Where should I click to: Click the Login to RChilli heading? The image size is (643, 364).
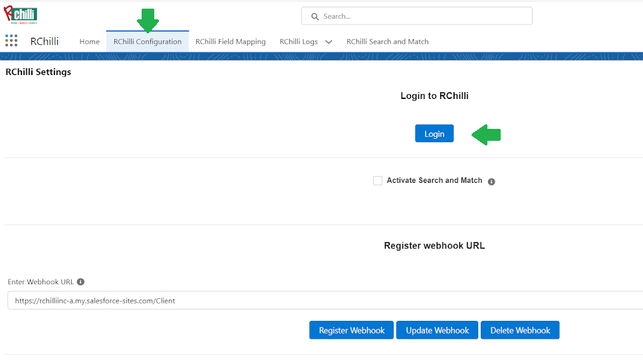point(434,96)
